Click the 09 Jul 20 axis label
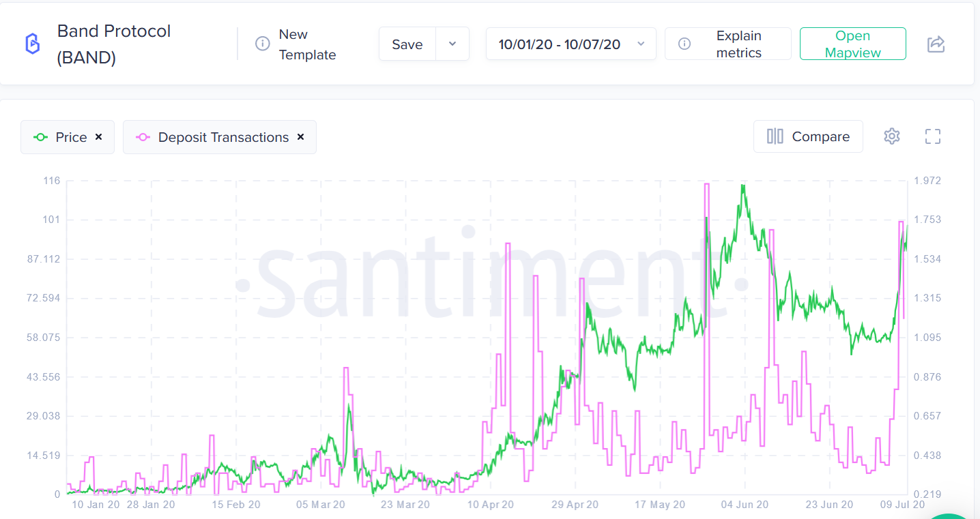The image size is (980, 519). pos(902,505)
